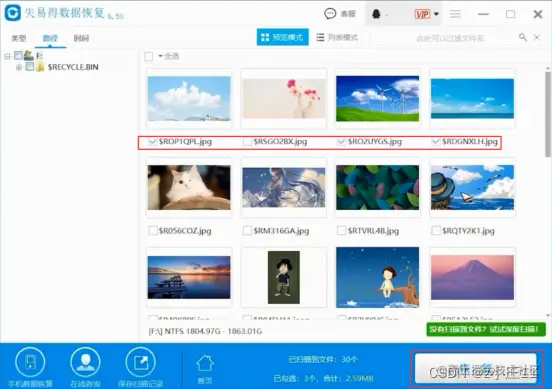Image resolution: width=553 pixels, height=389 pixels.
Task: Preview the wind turbines thumbnail
Action: pyautogui.click(x=378, y=99)
